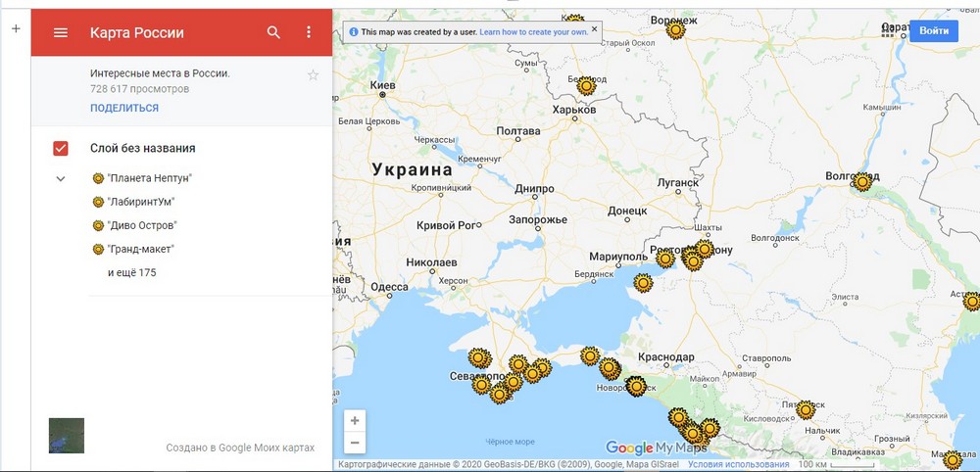980x472 pixels.
Task: Zoom in the map with plus button
Action: click(x=355, y=421)
